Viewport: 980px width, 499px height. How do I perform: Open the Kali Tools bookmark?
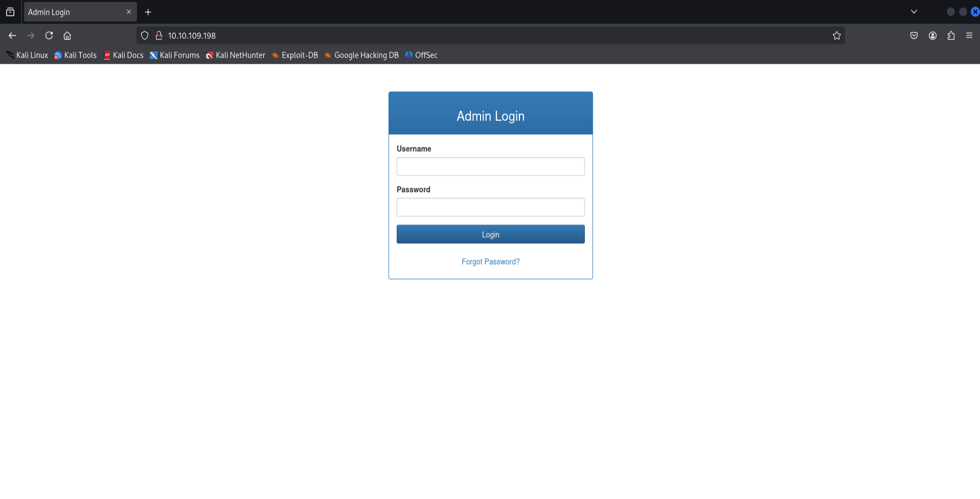click(75, 55)
